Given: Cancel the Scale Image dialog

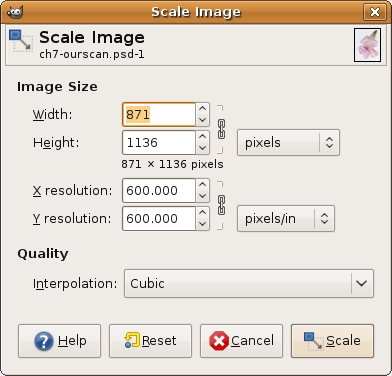Looking at the screenshot, I should (x=241, y=341).
